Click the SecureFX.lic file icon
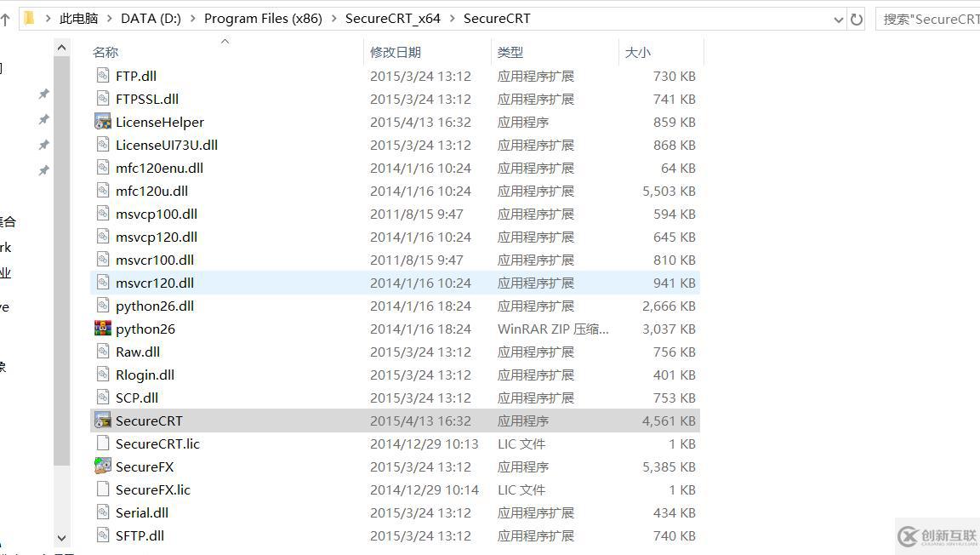 103,490
